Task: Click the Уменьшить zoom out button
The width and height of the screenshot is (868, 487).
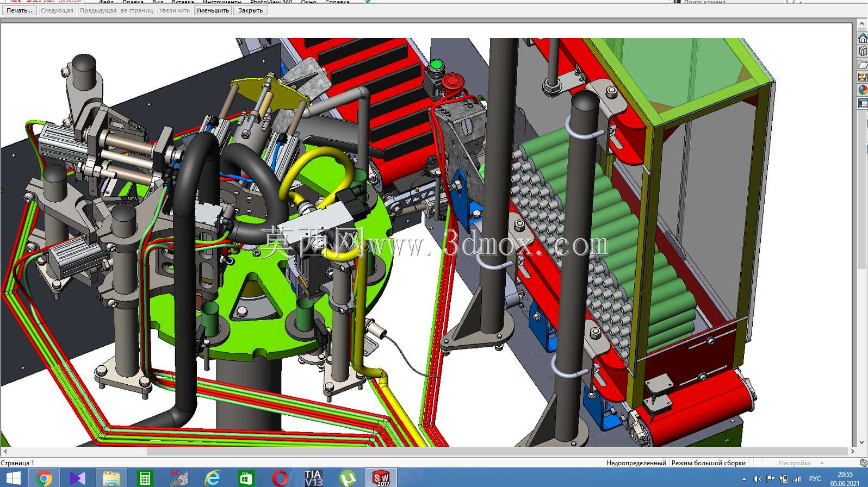Action: 213,10
